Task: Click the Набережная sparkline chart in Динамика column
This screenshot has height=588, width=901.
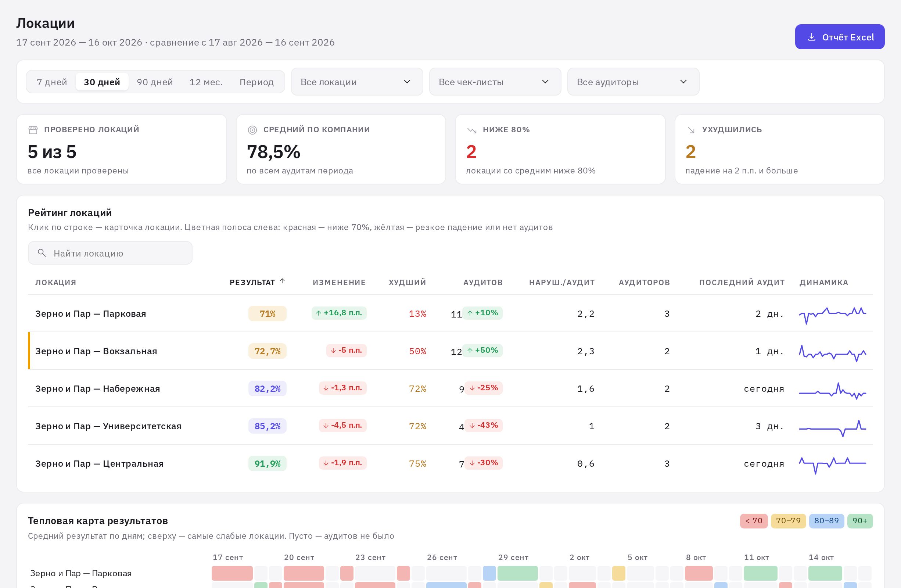Action: pyautogui.click(x=833, y=390)
